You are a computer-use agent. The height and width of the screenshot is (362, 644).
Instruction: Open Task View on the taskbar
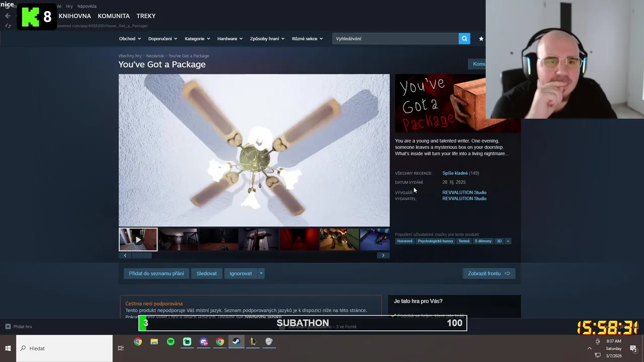(x=120, y=348)
